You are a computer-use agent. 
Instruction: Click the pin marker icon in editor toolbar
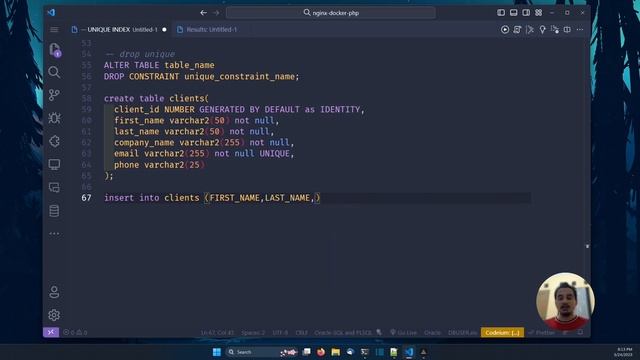click(542, 29)
